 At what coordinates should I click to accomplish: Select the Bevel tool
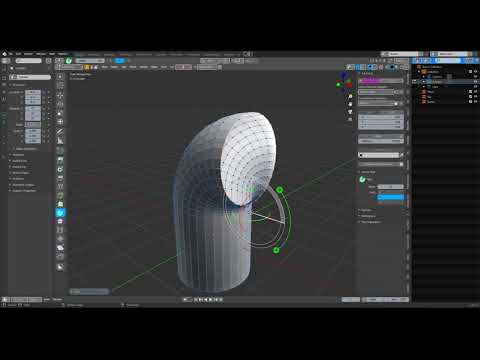(x=60, y=178)
